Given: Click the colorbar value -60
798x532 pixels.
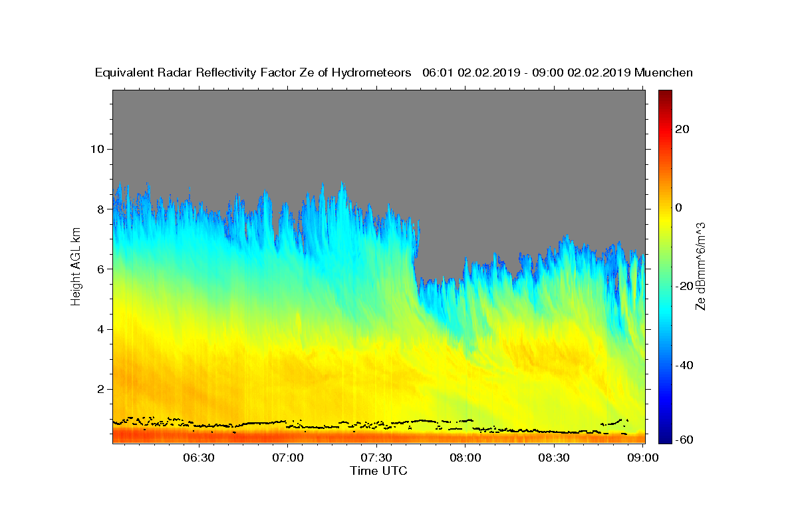Looking at the screenshot, I should click(x=684, y=440).
